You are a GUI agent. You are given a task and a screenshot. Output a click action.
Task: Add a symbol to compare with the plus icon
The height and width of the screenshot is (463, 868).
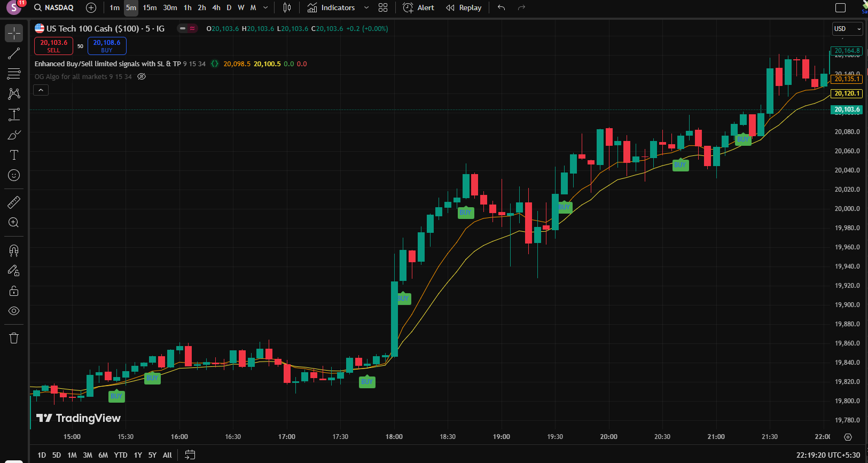(91, 7)
